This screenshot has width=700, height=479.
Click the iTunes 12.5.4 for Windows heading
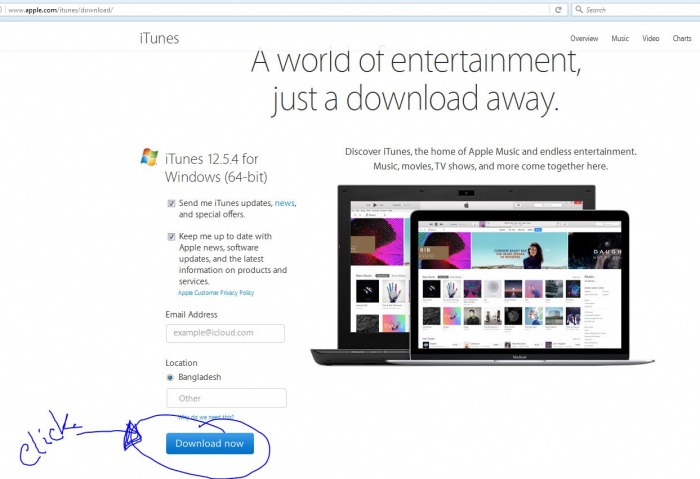point(216,168)
